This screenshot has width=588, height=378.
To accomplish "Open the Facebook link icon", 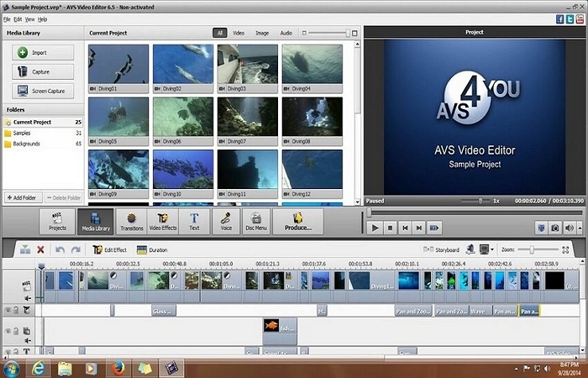I will (560, 19).
